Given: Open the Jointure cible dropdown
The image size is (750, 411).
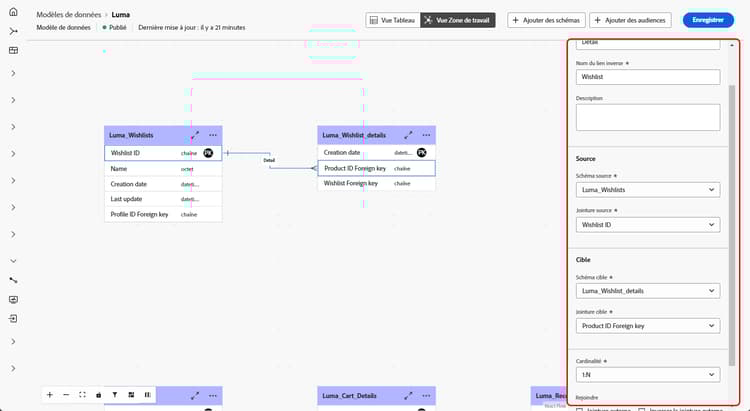Looking at the screenshot, I should (648, 325).
